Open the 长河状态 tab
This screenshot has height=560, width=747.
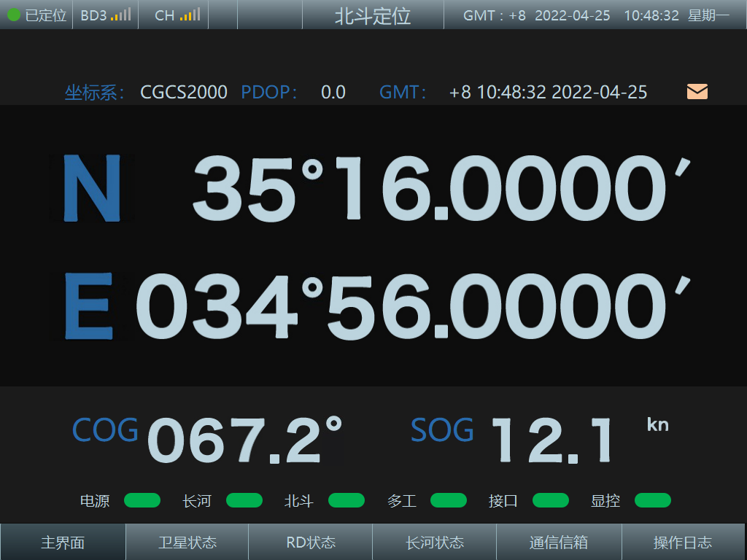coord(435,542)
